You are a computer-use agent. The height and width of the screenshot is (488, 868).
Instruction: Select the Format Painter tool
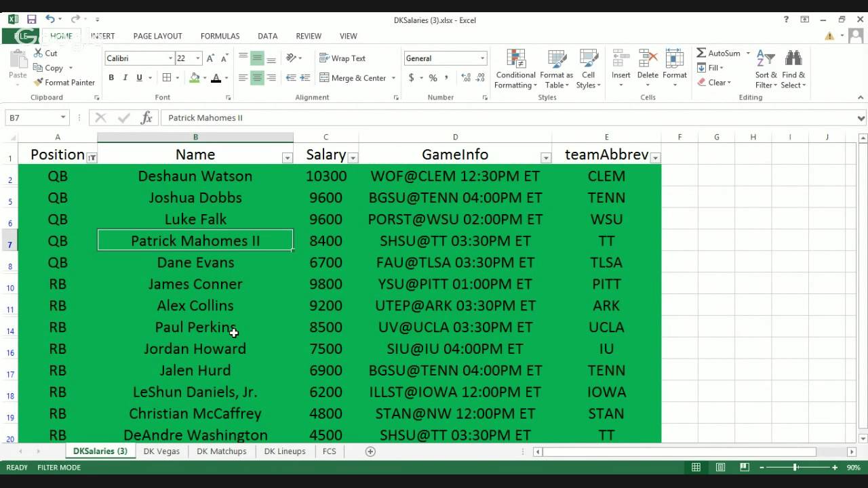64,83
